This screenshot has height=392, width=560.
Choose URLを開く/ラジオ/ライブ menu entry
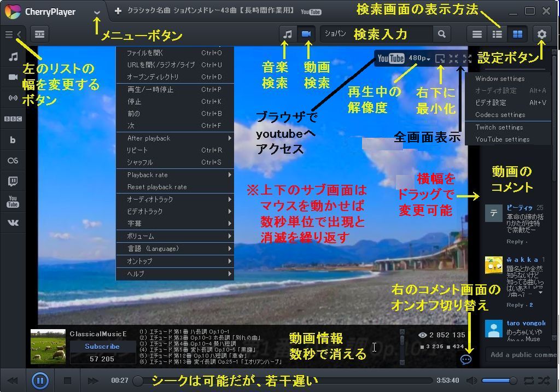[175, 65]
